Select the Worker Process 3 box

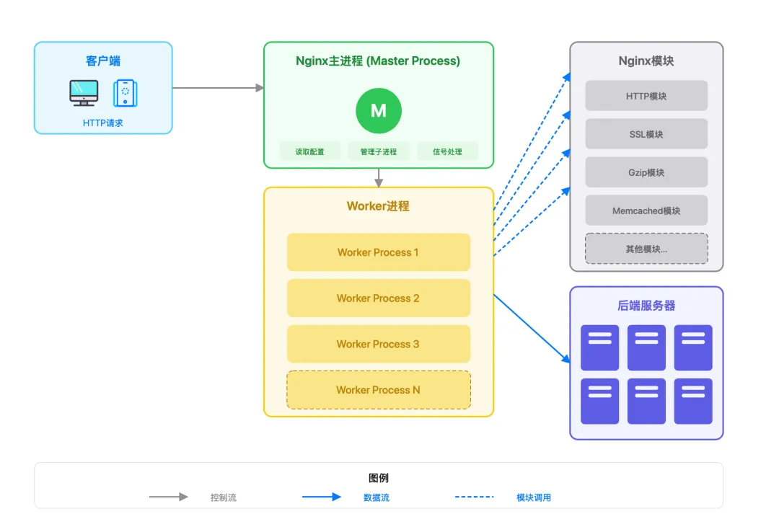(x=378, y=344)
